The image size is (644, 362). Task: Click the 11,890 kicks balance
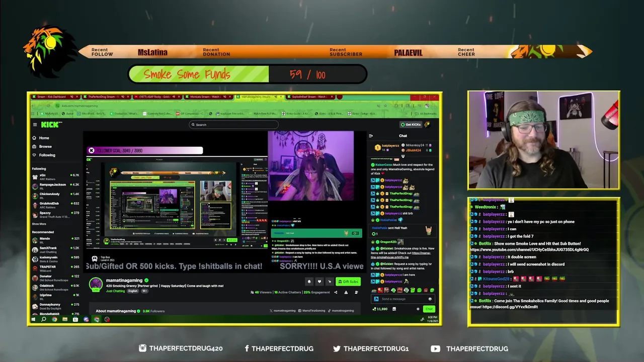[380, 309]
